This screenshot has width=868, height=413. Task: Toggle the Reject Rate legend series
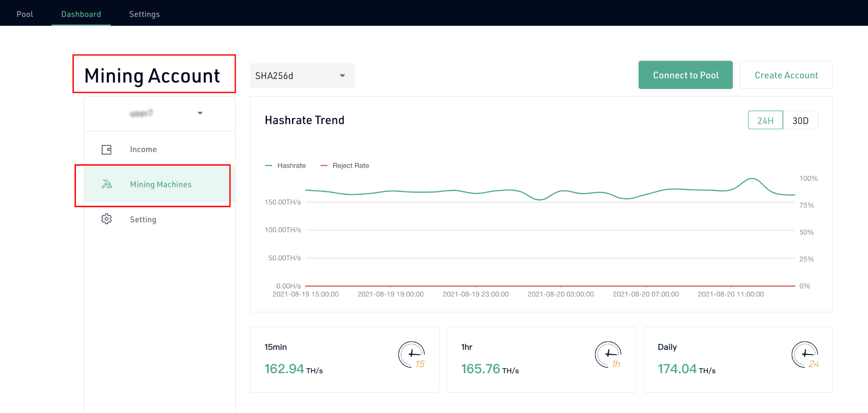(x=345, y=166)
